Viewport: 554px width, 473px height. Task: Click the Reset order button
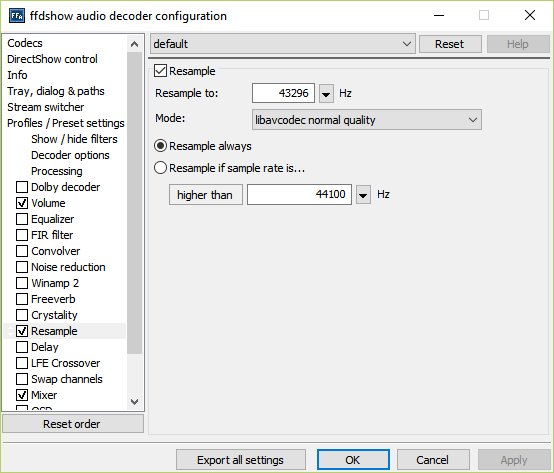72,424
